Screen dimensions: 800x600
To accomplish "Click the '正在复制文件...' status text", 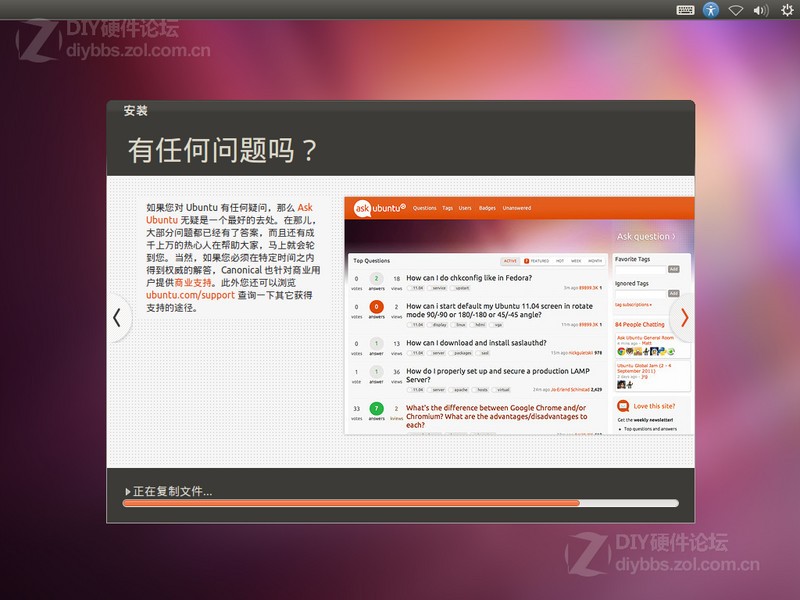I will point(172,492).
